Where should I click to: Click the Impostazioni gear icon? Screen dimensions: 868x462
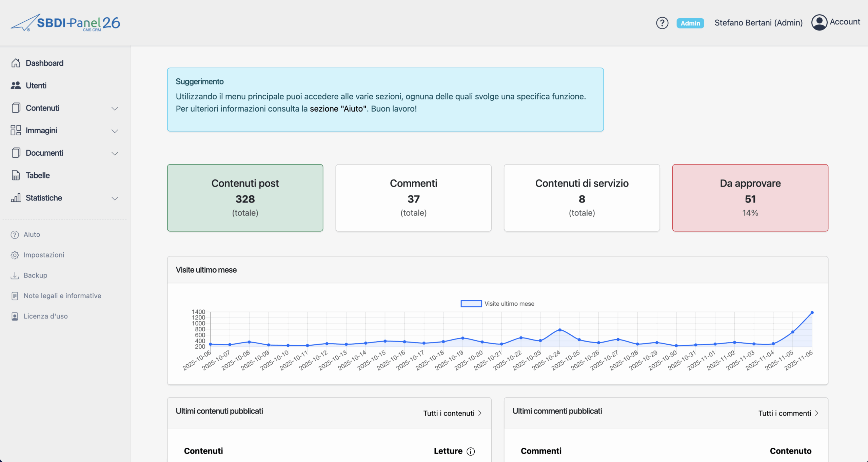tap(15, 255)
